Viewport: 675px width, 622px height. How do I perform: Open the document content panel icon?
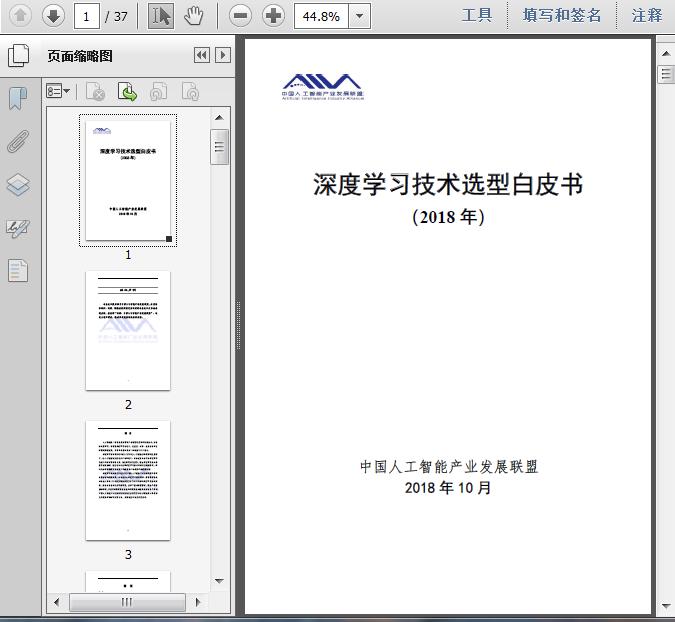(18, 271)
